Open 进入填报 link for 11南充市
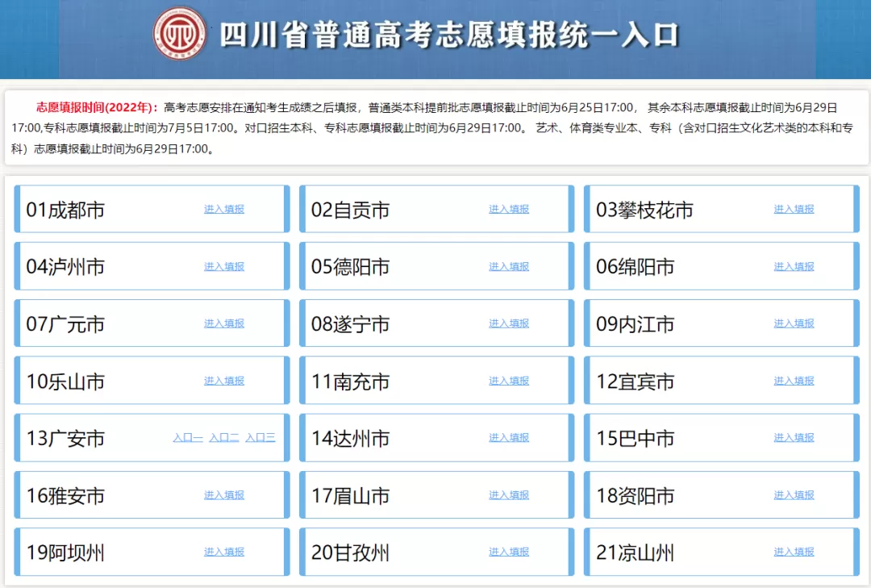 (x=509, y=381)
